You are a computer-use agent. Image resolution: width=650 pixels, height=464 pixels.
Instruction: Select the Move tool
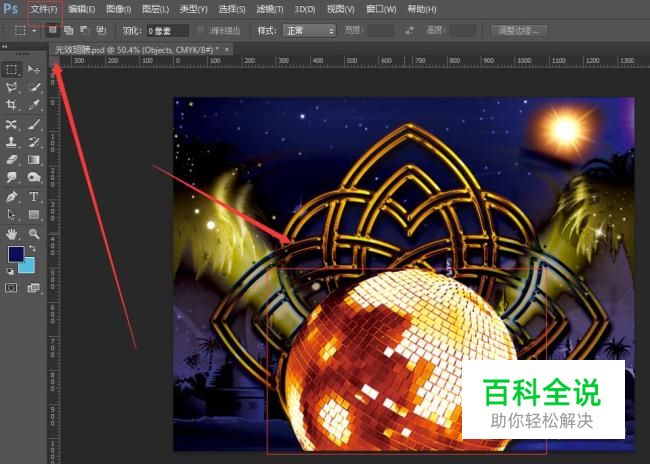point(34,69)
